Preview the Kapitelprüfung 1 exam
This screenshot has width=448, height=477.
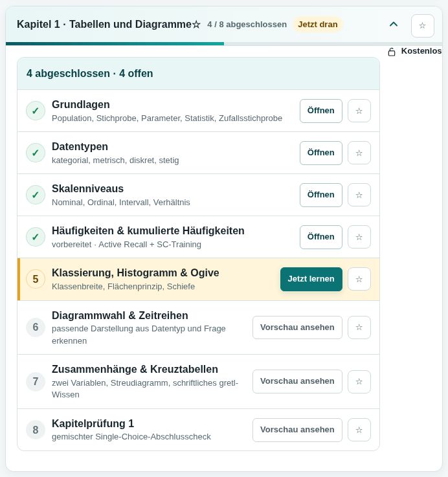pyautogui.click(x=297, y=430)
